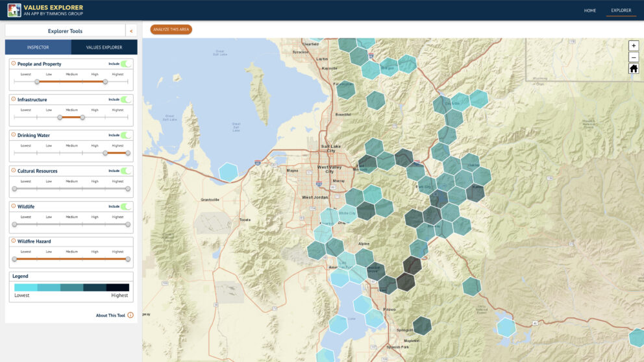Open info icon for Wildlife
The width and height of the screenshot is (644, 362).
pyautogui.click(x=14, y=206)
